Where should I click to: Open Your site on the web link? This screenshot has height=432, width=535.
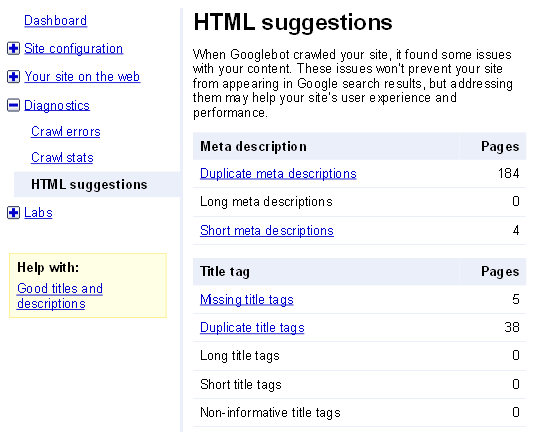(x=82, y=76)
